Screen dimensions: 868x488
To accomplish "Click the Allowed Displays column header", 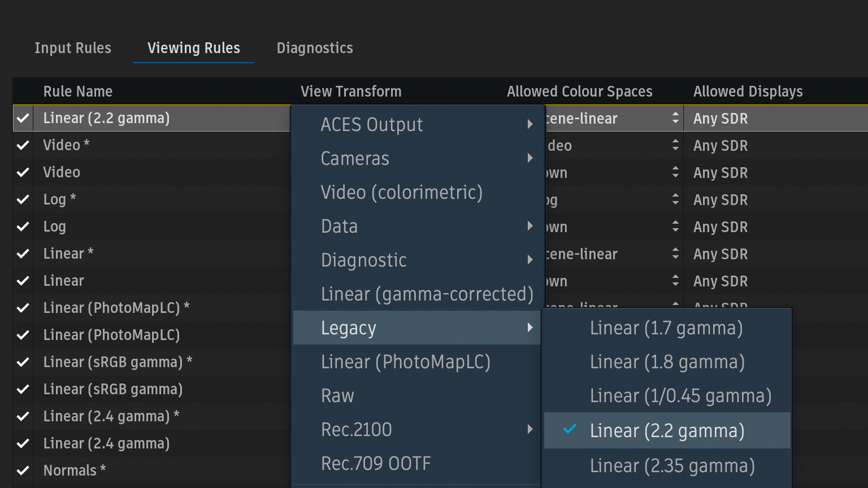I will pyautogui.click(x=748, y=91).
